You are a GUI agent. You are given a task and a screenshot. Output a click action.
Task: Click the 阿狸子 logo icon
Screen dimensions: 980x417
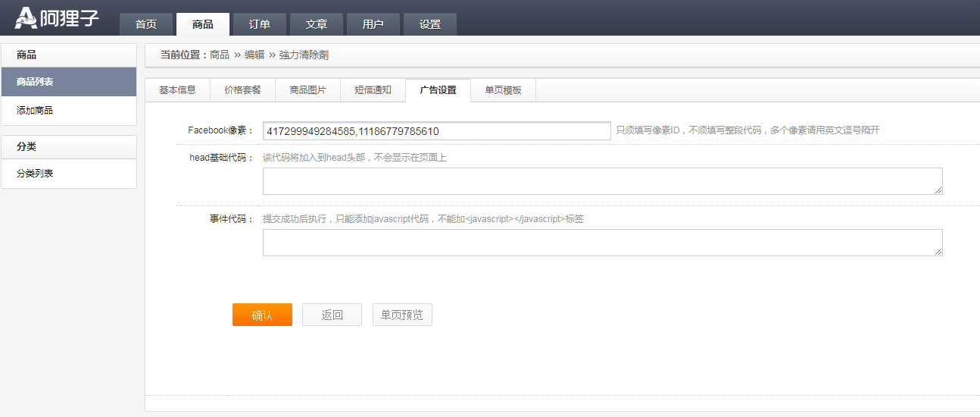click(x=26, y=17)
